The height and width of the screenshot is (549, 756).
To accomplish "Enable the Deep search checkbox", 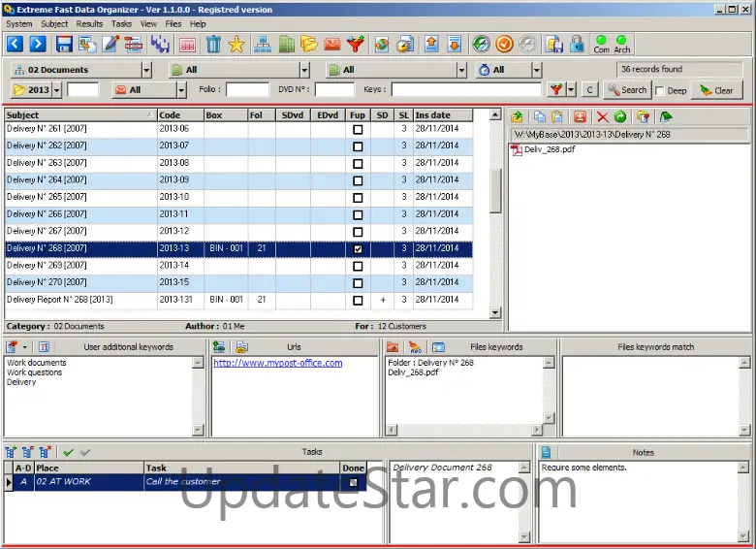I will pyautogui.click(x=661, y=90).
